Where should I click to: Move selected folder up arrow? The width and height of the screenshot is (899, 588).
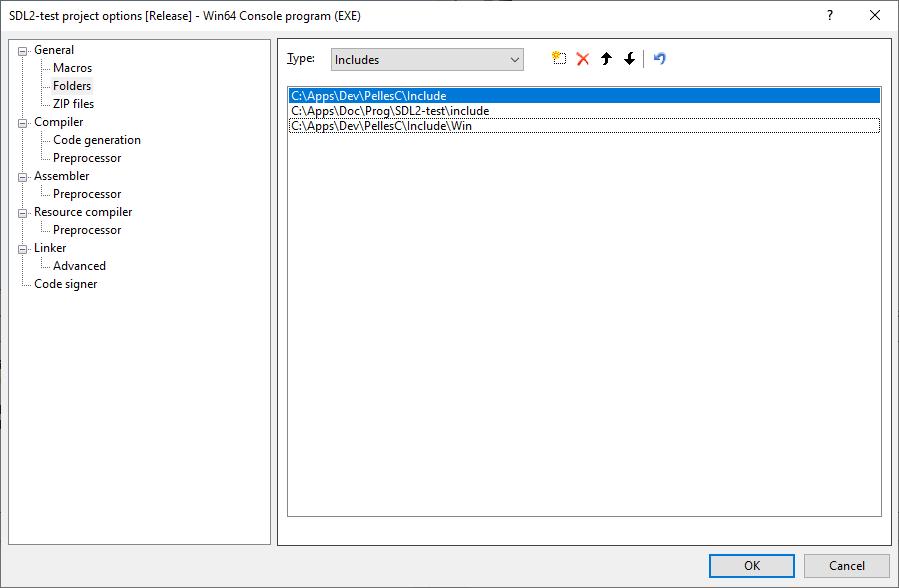coord(606,58)
